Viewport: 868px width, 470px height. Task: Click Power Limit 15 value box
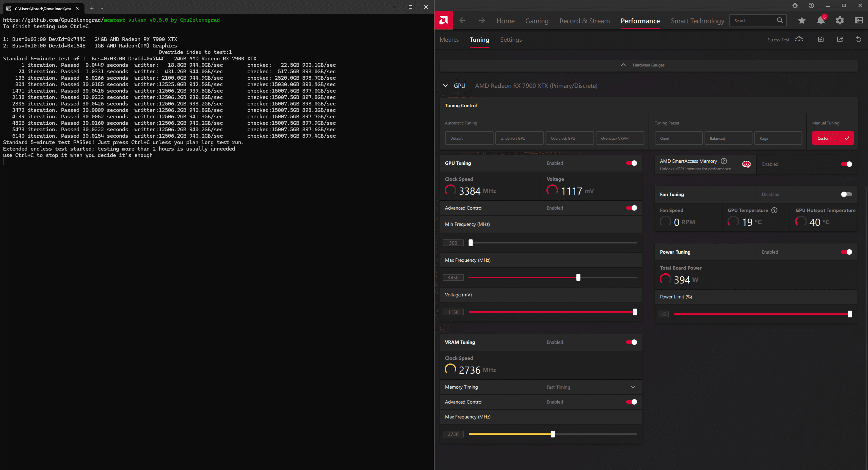[663, 314]
